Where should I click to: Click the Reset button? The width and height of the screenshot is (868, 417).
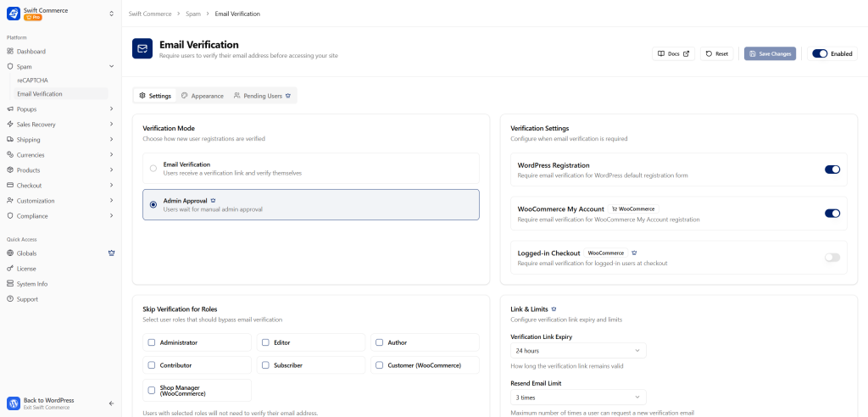pos(717,53)
